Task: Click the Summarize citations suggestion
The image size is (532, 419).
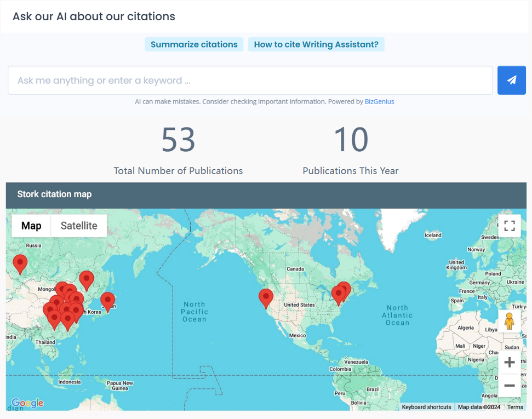Action: pyautogui.click(x=194, y=44)
